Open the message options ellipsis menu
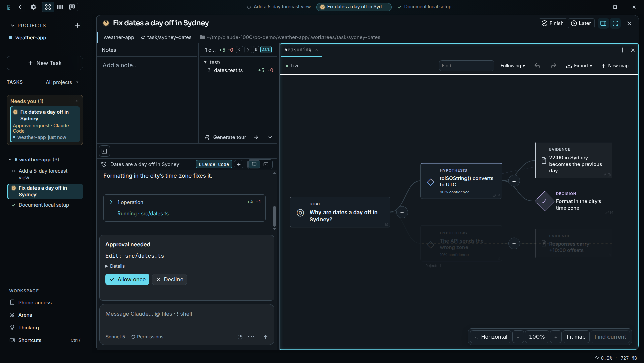The width and height of the screenshot is (644, 363). click(251, 337)
